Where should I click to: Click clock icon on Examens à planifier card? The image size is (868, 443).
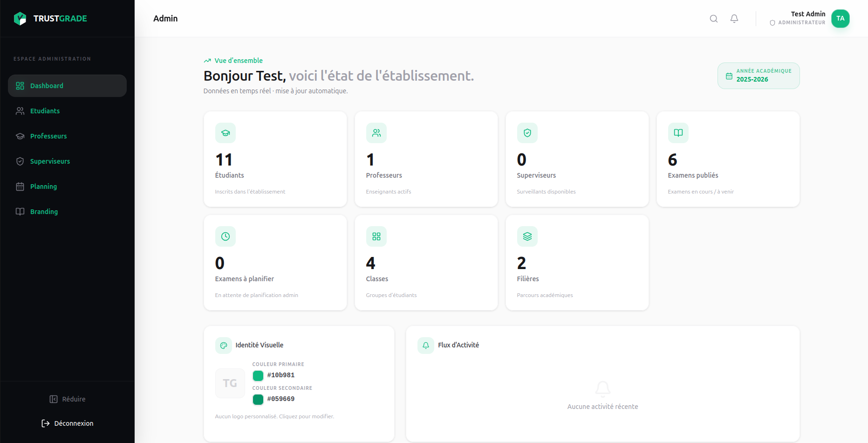(x=226, y=236)
